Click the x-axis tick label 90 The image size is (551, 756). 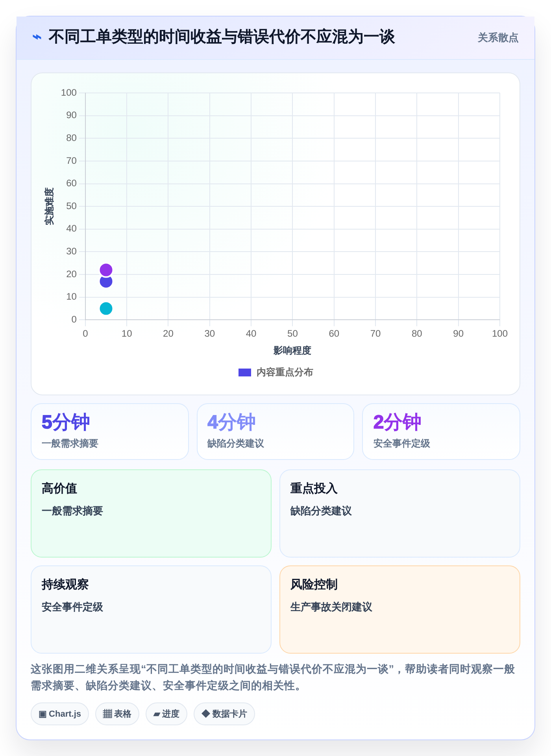click(458, 334)
